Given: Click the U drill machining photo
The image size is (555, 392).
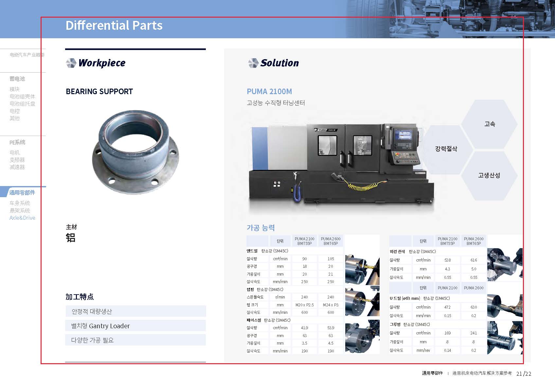Looking at the screenshot, I should 505,306.
